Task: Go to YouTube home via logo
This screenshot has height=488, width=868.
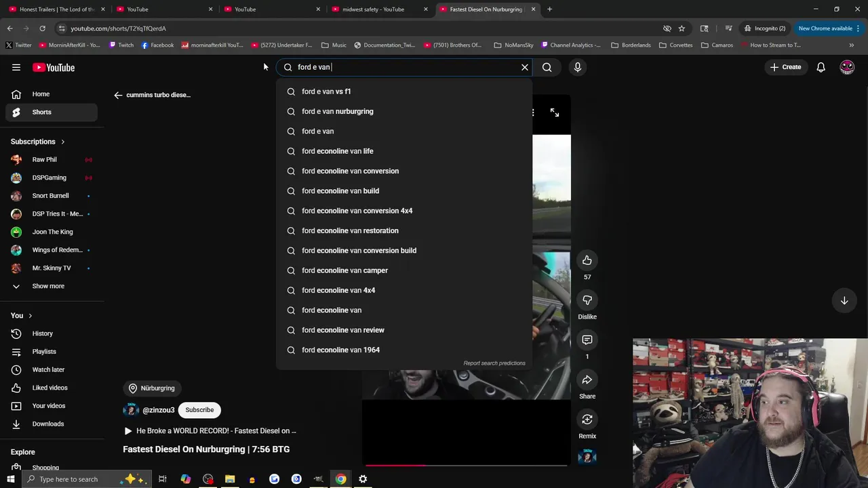Action: (54, 67)
